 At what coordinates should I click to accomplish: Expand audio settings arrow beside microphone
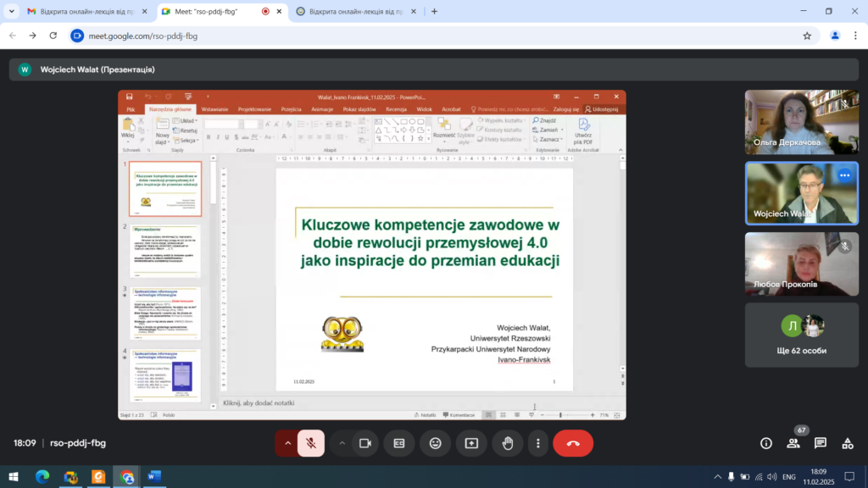(x=287, y=443)
